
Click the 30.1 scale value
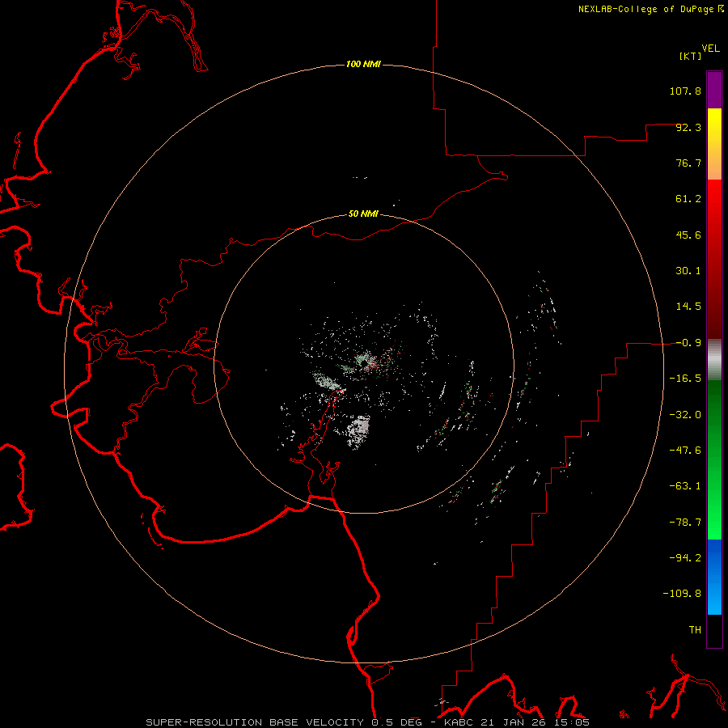coord(688,271)
